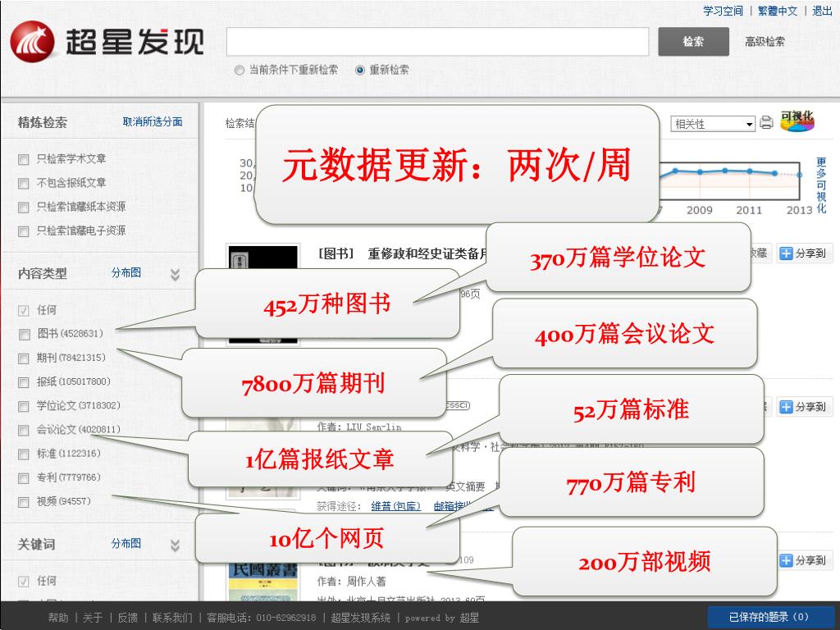Click the 2013 data point on trend chart
The height and width of the screenshot is (630, 840).
(x=800, y=175)
